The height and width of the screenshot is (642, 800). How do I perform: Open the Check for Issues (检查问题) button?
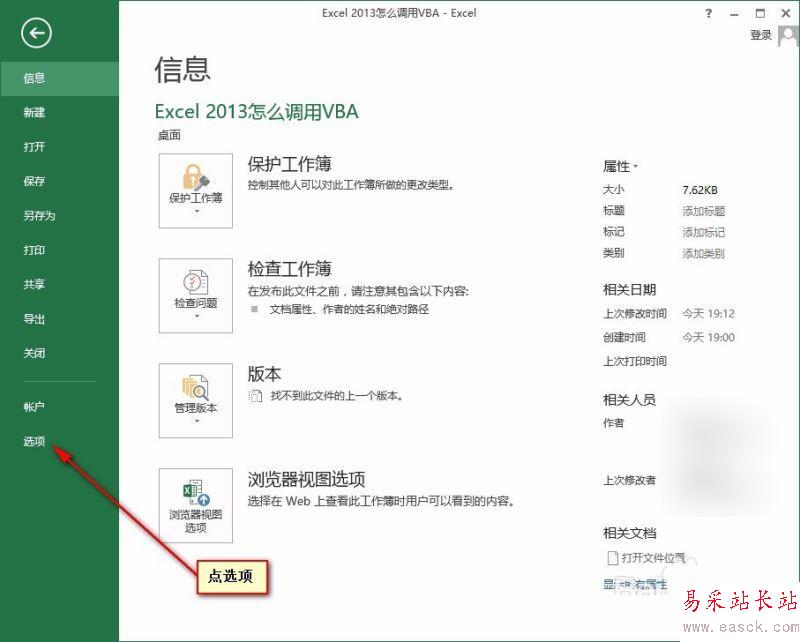click(x=196, y=295)
